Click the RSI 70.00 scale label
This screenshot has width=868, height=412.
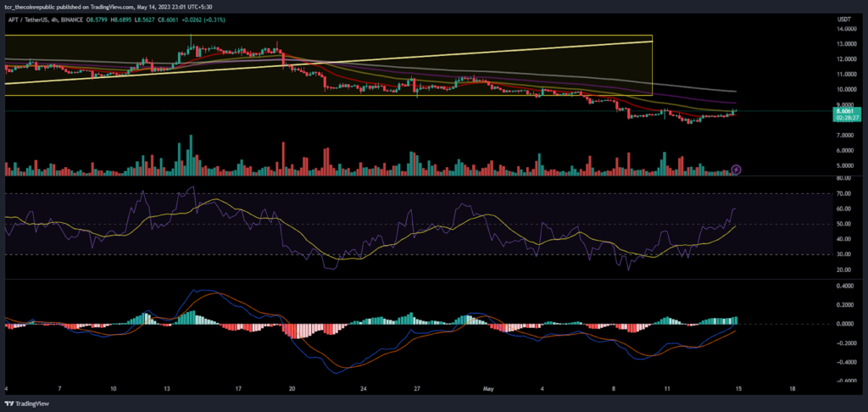pyautogui.click(x=845, y=194)
